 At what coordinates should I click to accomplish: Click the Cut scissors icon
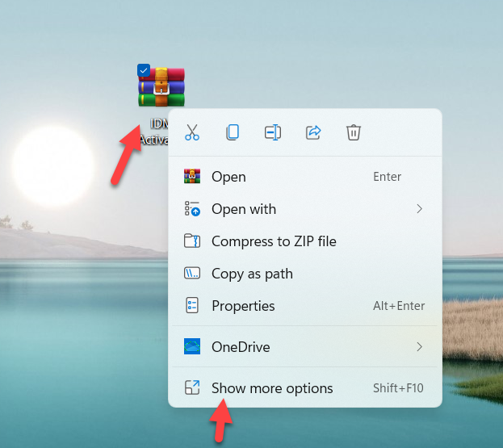(192, 132)
